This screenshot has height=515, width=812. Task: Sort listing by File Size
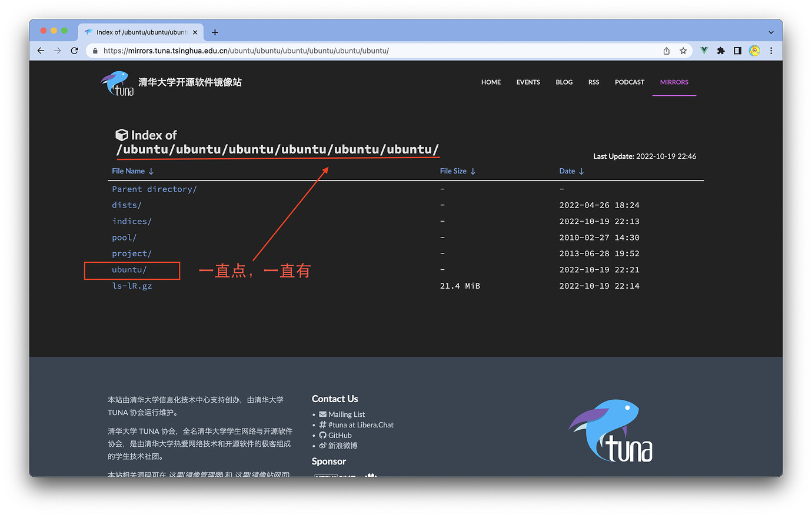pos(458,171)
